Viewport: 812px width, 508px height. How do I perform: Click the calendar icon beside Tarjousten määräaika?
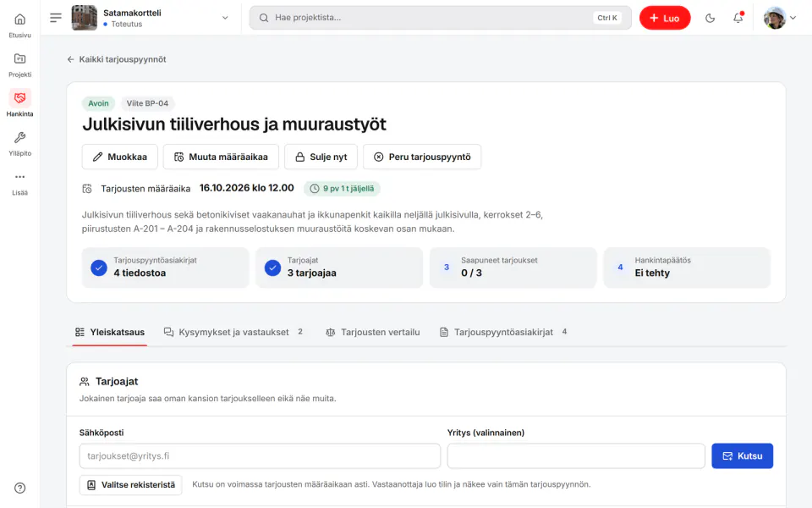pyautogui.click(x=87, y=189)
